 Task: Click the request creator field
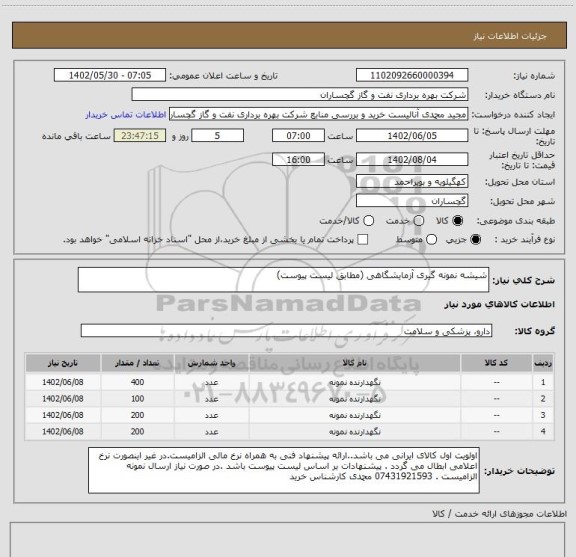tap(318, 115)
